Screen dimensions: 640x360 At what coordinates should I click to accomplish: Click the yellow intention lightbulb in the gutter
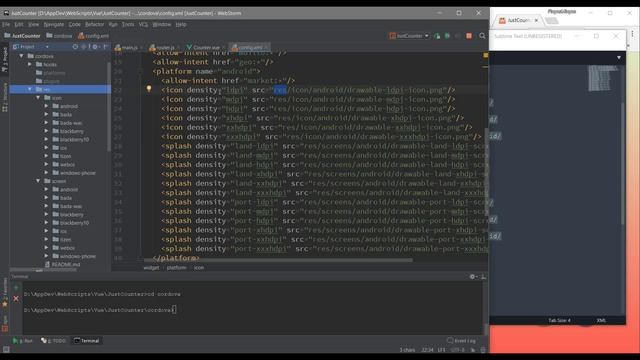149,89
